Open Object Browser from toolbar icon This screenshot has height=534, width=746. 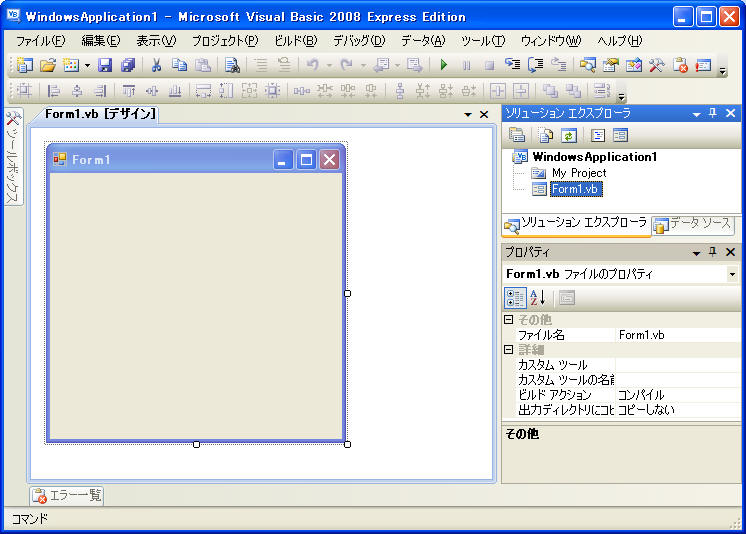point(633,65)
